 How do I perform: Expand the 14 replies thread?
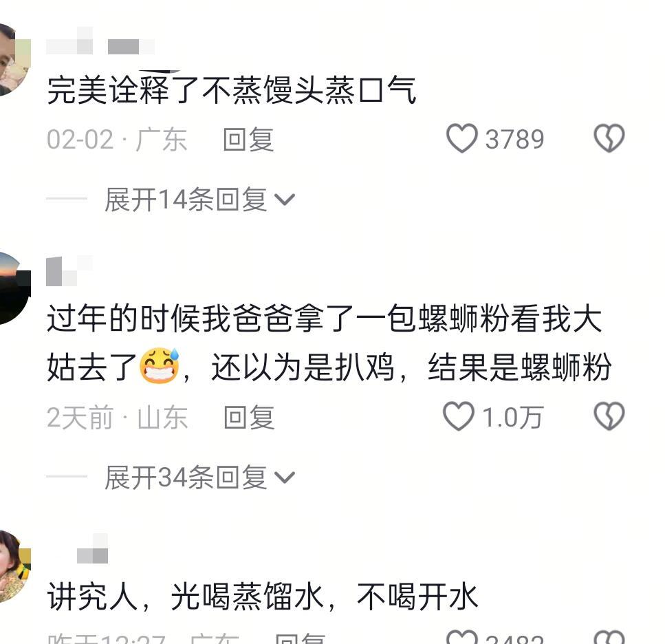point(199,200)
